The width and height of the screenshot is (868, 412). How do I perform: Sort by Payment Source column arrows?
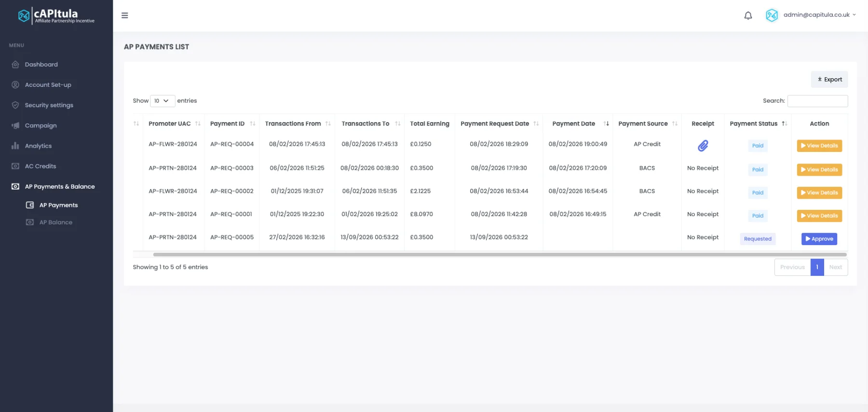675,124
